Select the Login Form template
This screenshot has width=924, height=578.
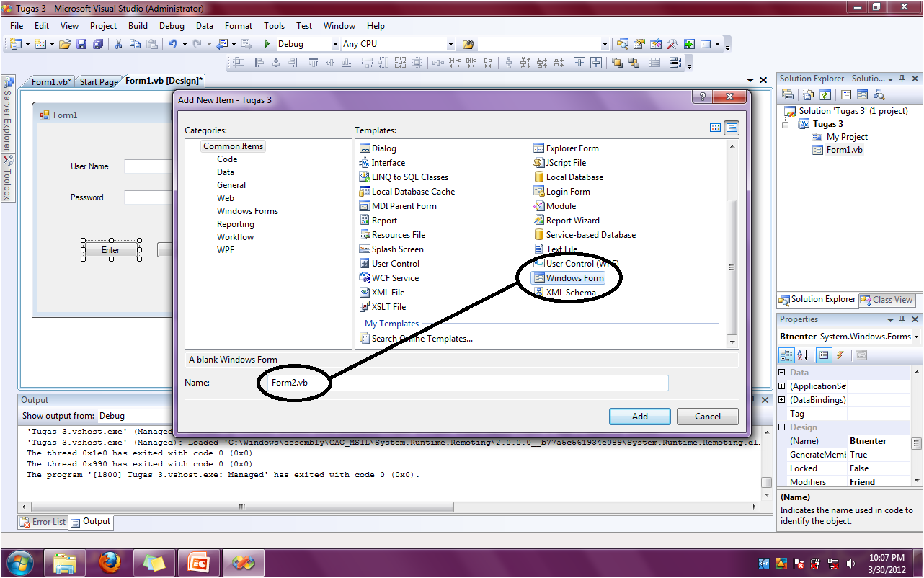click(561, 192)
